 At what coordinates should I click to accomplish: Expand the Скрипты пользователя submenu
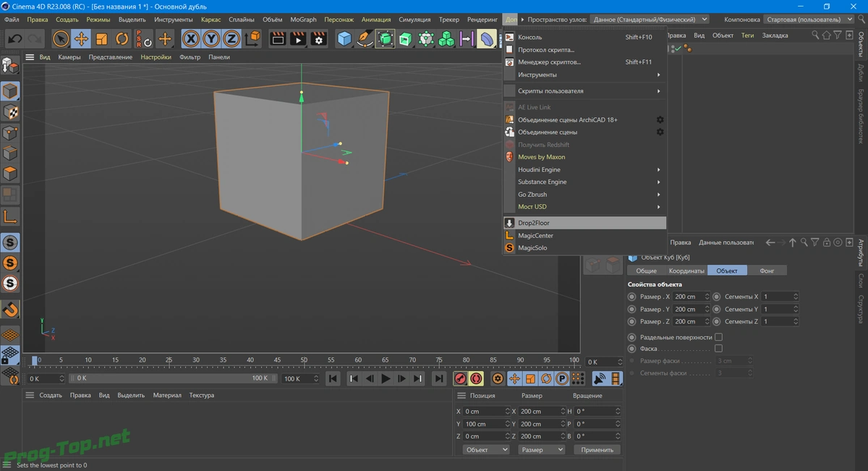pos(584,91)
